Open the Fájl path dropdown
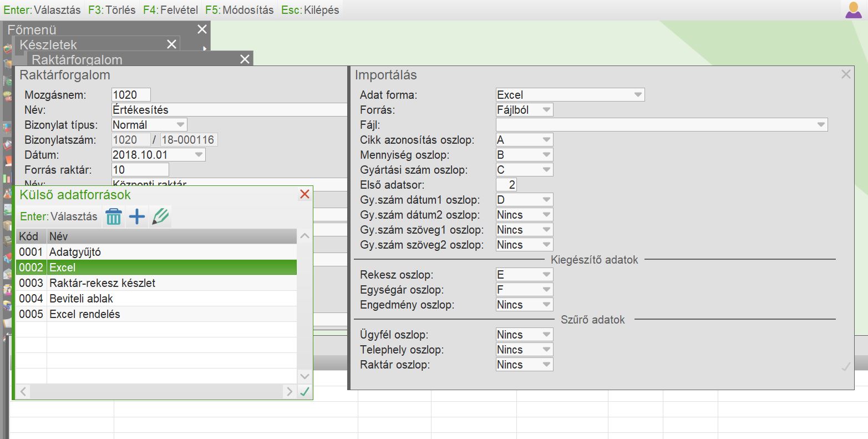The image size is (868, 439). pos(821,125)
